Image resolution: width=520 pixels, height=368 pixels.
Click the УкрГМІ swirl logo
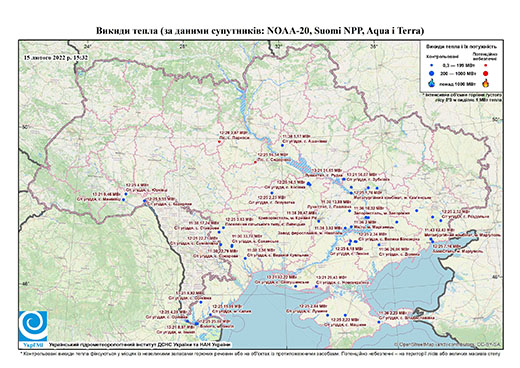(33, 325)
